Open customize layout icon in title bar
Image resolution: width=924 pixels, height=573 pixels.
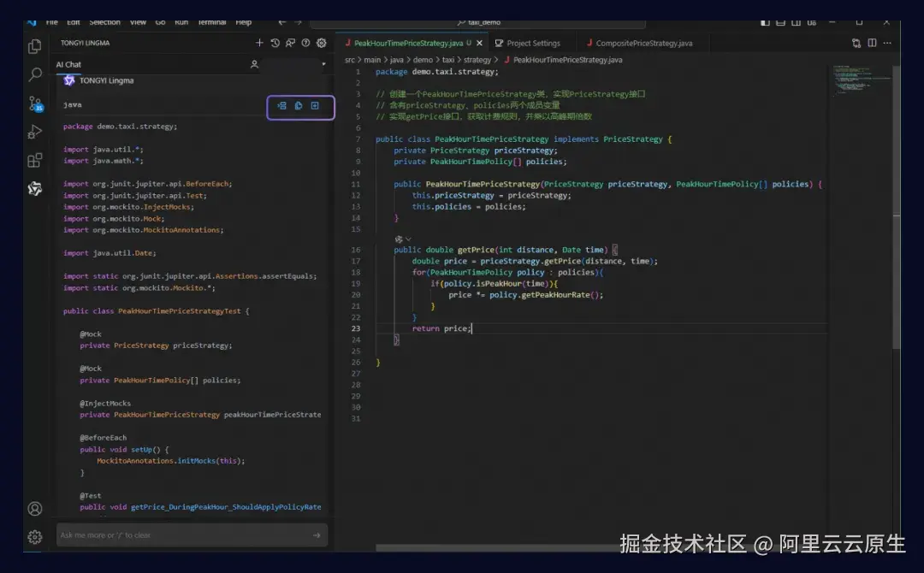coord(811,22)
